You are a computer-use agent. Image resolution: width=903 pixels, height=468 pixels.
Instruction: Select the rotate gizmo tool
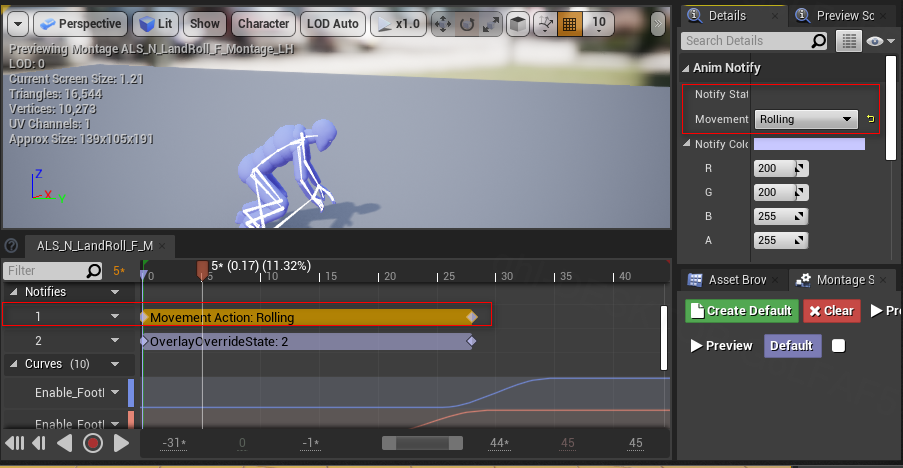pyautogui.click(x=466, y=23)
